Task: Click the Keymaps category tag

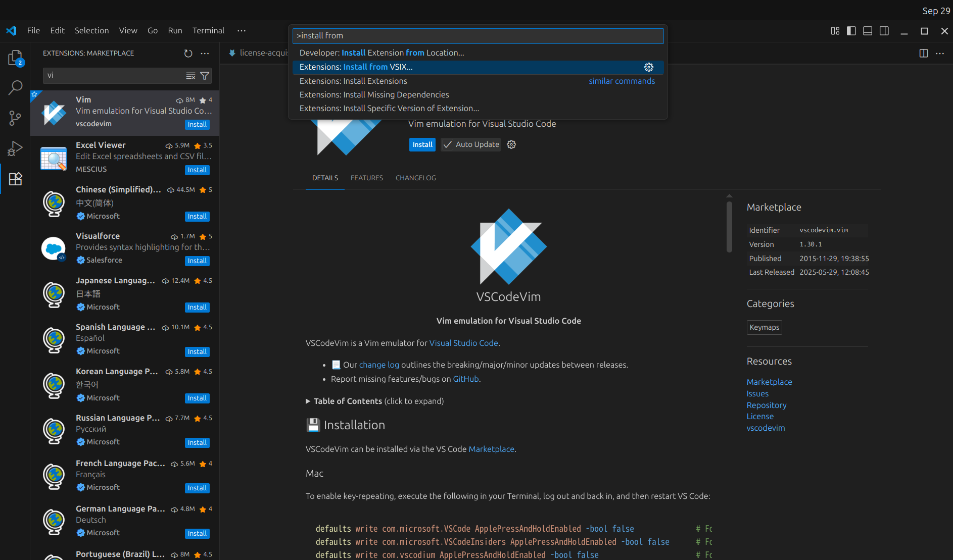Action: 764,327
